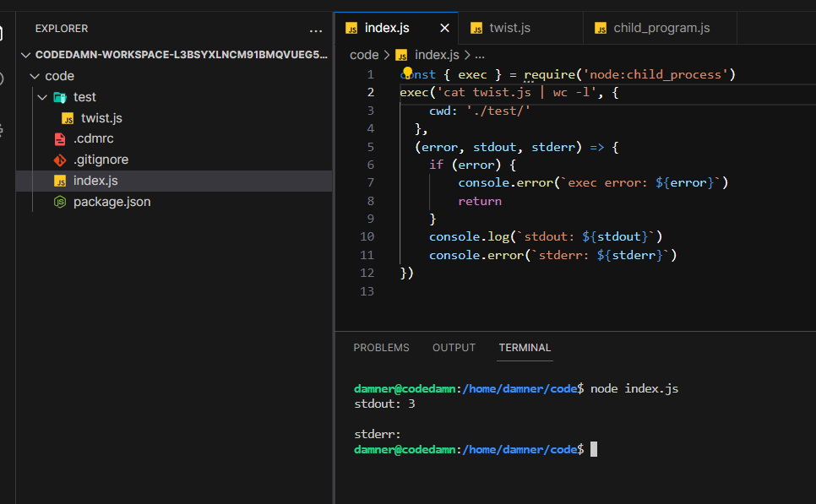The width and height of the screenshot is (816, 504).
Task: Click the package.json node icon
Action: click(x=60, y=202)
